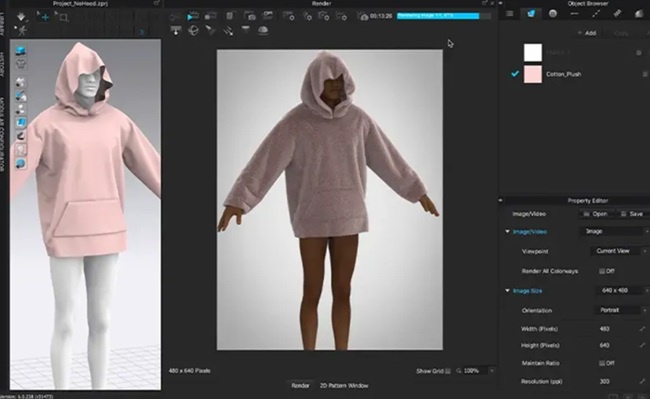Collapse the Image/Video section
Screen dimensions: 650x399
[507, 231]
